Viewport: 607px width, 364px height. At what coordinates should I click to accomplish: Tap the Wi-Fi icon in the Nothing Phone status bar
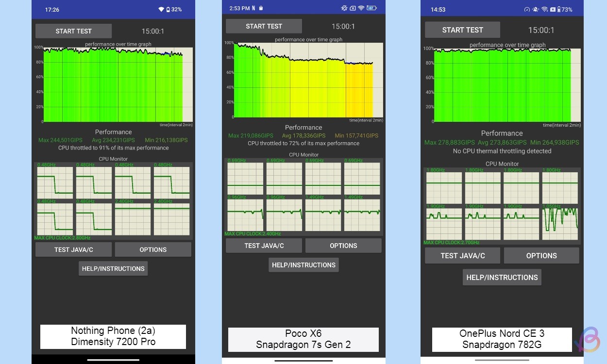[x=161, y=10]
